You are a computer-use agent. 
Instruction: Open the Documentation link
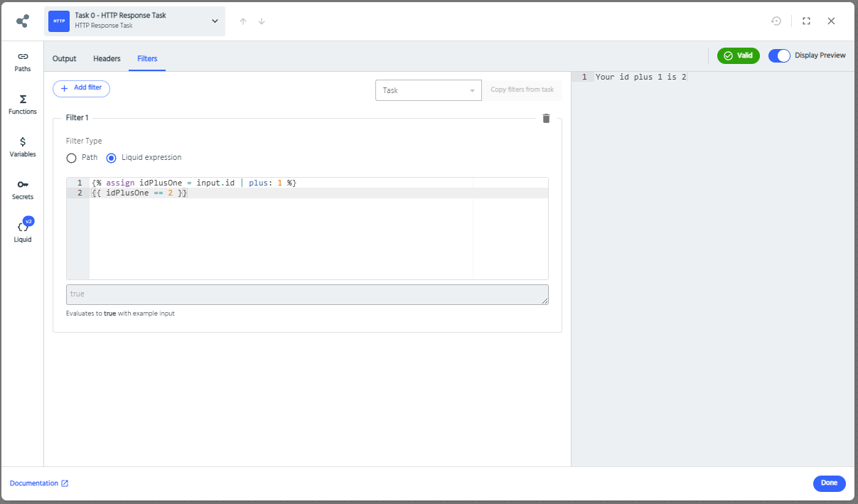[39, 483]
